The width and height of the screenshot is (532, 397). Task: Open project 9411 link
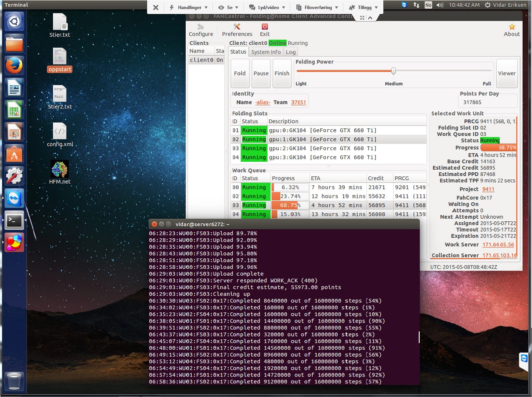point(488,189)
